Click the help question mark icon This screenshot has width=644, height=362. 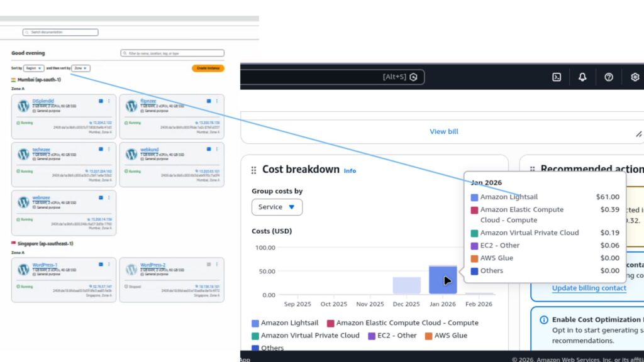point(608,77)
